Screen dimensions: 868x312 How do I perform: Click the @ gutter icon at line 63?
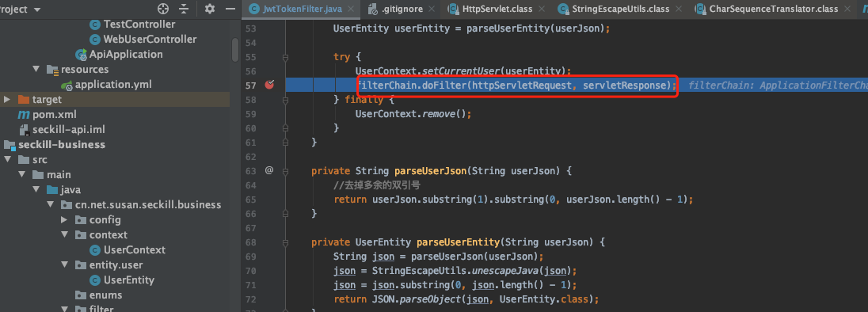pyautogui.click(x=269, y=170)
